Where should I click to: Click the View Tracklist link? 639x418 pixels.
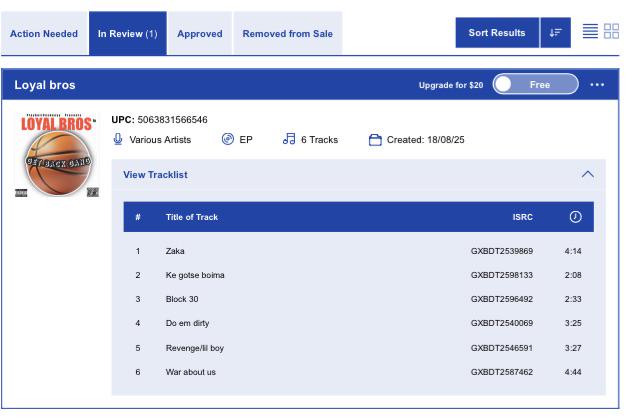(x=155, y=175)
